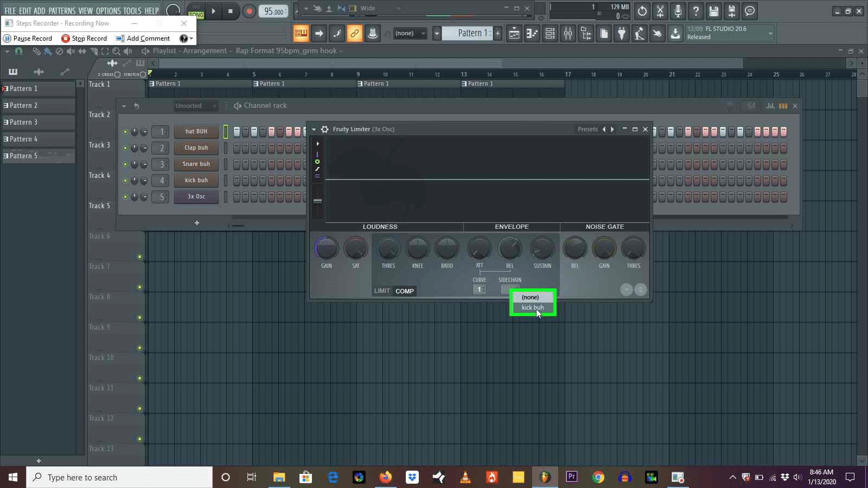Click Stop Record in Steps Recorder

pos(84,38)
